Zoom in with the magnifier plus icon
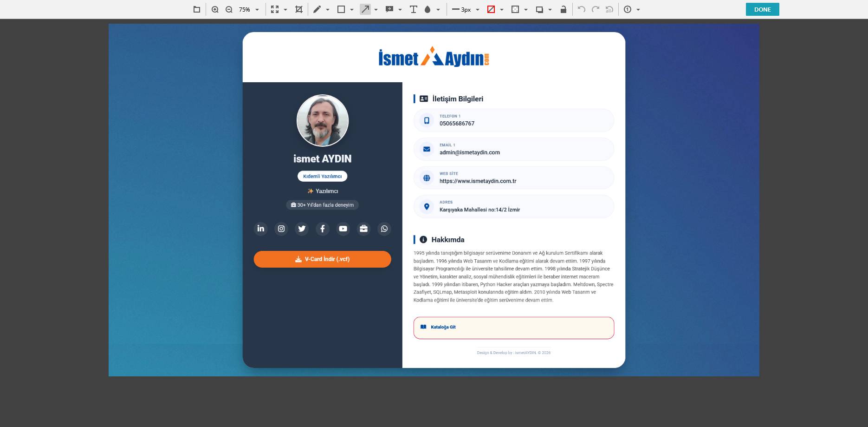 (x=215, y=9)
